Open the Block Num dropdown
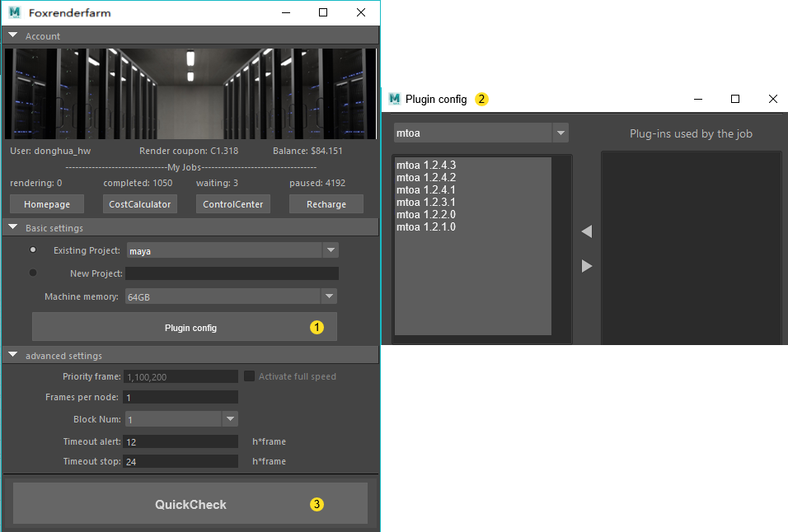The image size is (788, 532). [x=181, y=419]
